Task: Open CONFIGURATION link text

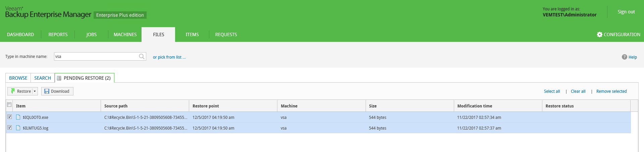Action: pos(622,34)
